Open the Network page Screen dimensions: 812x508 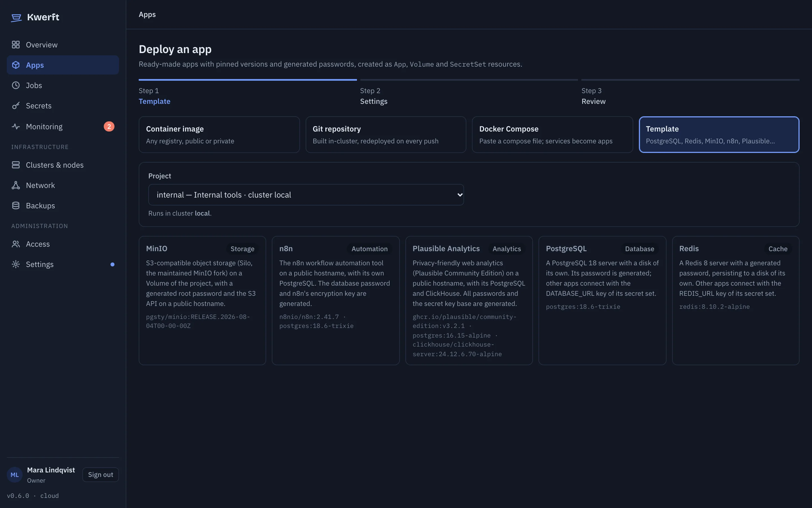63,185
